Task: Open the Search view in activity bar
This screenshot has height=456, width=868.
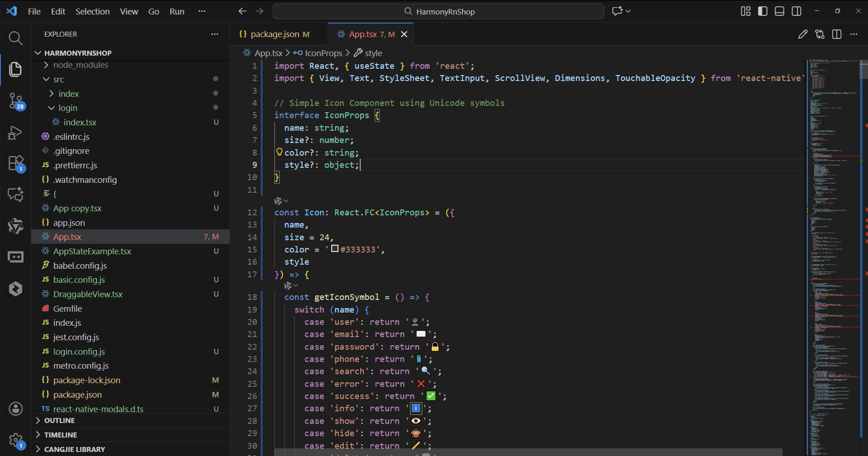Action: [15, 38]
